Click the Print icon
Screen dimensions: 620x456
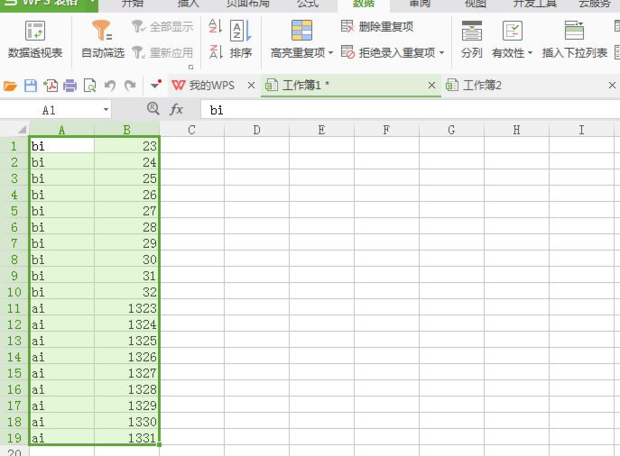[x=70, y=85]
